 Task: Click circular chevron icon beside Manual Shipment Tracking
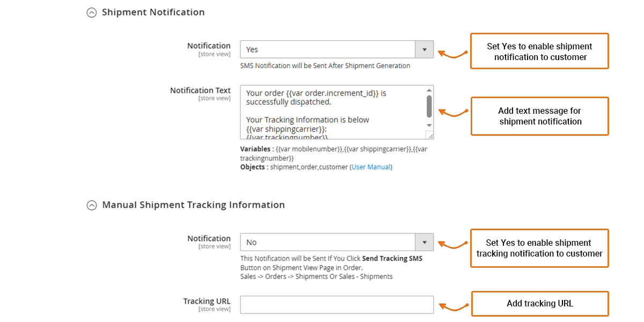(92, 205)
